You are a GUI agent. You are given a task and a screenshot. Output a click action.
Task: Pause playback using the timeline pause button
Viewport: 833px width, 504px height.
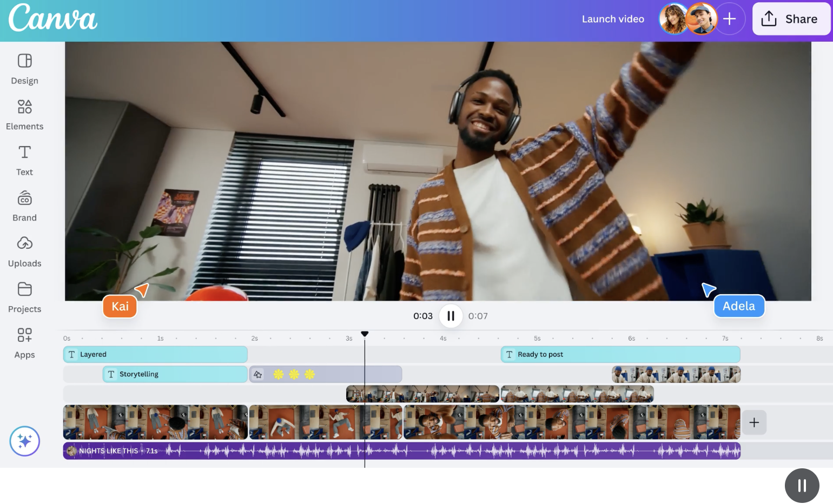(x=451, y=316)
